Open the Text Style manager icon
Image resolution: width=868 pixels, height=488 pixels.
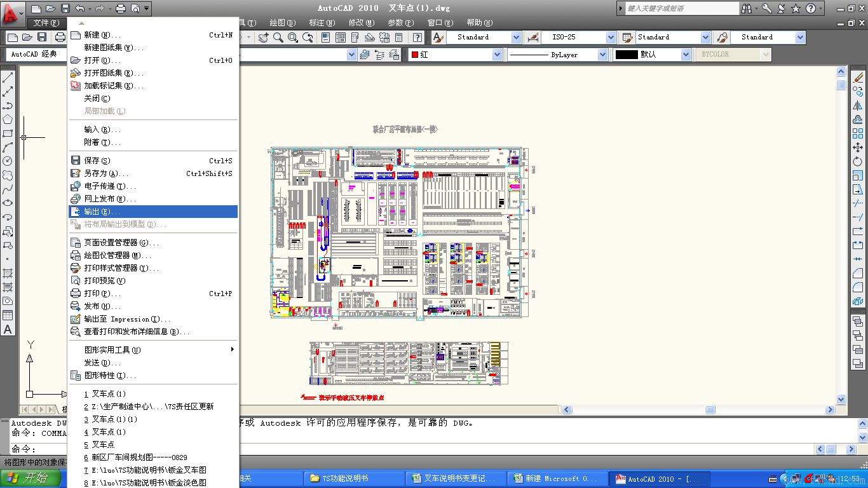[438, 37]
